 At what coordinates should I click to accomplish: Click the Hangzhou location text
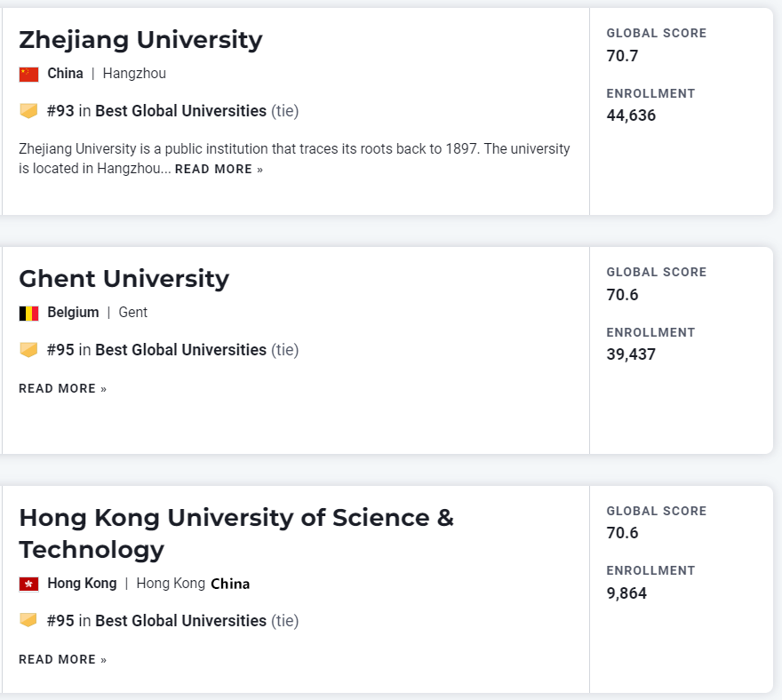pos(134,74)
